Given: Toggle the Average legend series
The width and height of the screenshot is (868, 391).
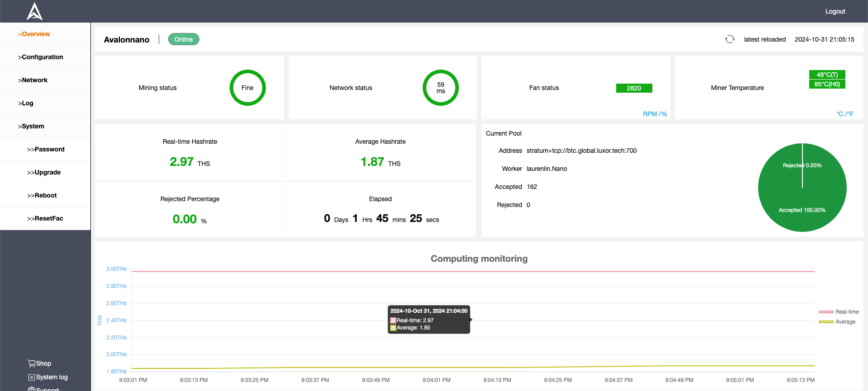Looking at the screenshot, I should [837, 322].
